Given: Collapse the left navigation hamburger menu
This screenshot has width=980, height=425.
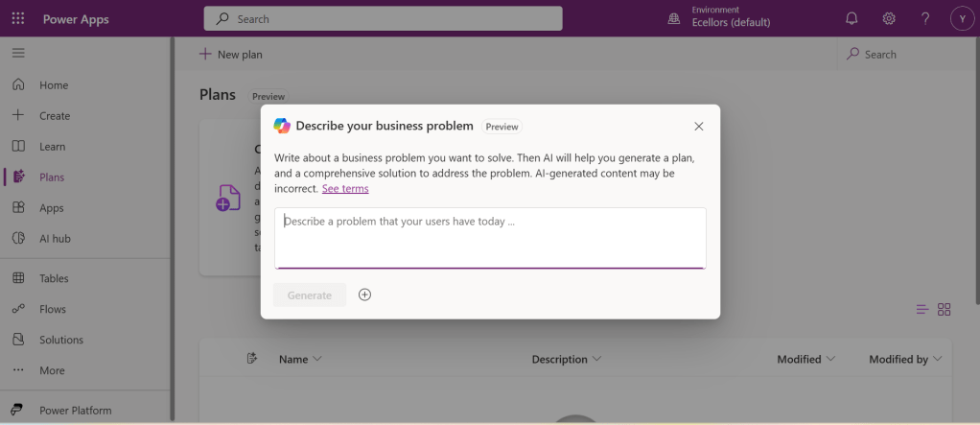Looking at the screenshot, I should (x=18, y=53).
